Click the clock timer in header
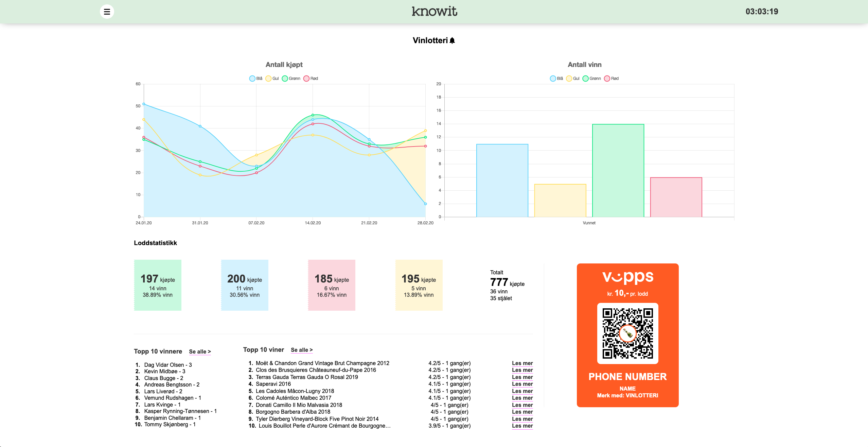The image size is (868, 447). point(762,12)
